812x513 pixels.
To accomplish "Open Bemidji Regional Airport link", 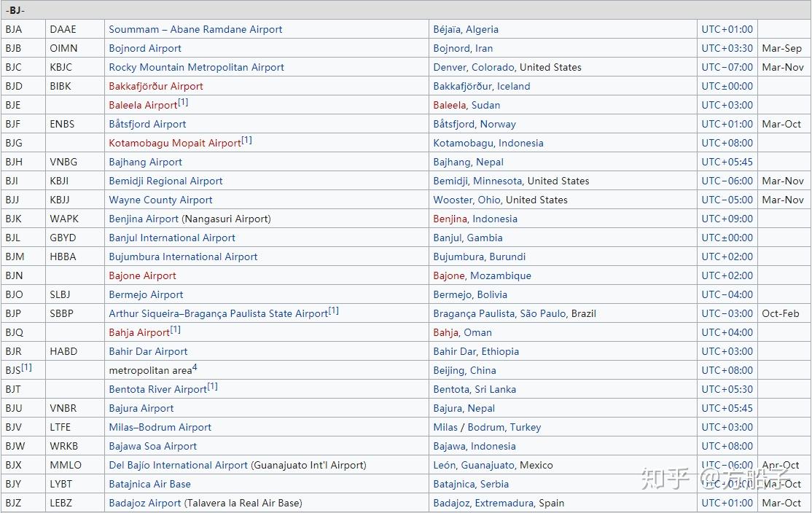I will click(x=165, y=181).
